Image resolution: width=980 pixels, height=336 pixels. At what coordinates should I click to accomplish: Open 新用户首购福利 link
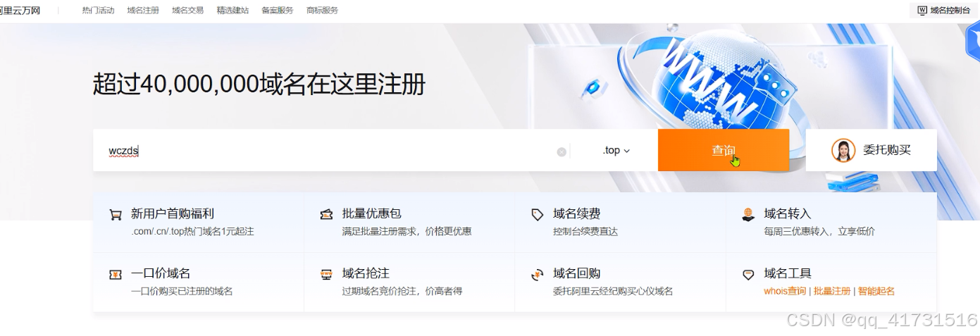[173, 213]
